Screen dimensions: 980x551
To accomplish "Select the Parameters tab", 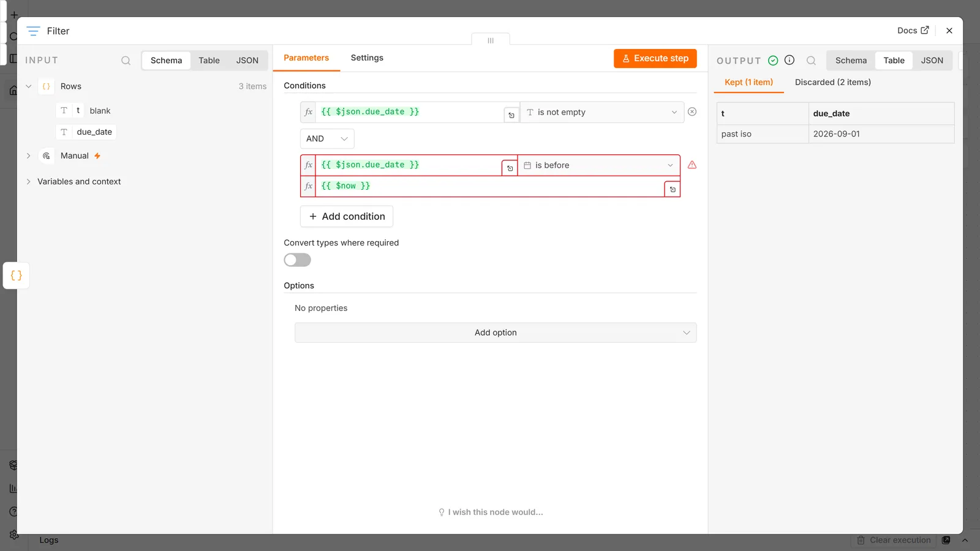I will click(x=306, y=58).
